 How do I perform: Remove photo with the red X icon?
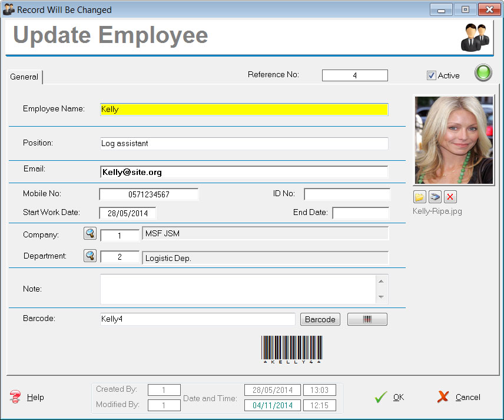point(450,197)
